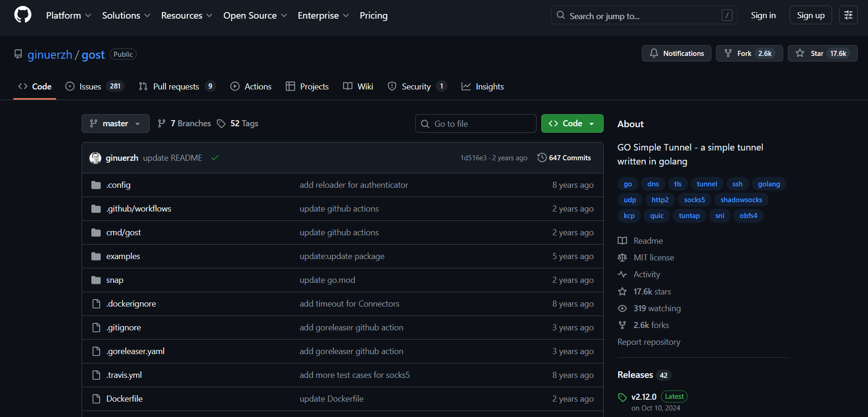Open the 'update README' commit message
The height and width of the screenshot is (417, 868).
tap(172, 158)
